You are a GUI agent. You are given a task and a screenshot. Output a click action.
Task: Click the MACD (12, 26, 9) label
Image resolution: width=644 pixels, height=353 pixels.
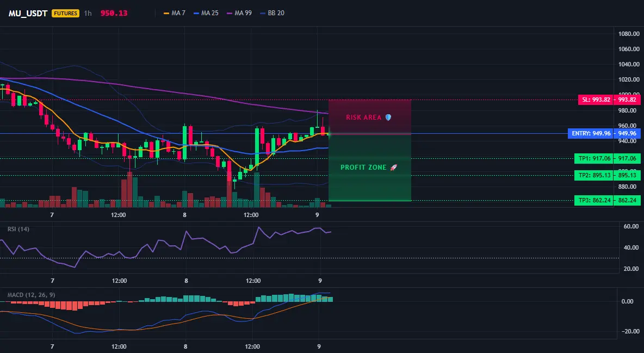click(x=31, y=295)
